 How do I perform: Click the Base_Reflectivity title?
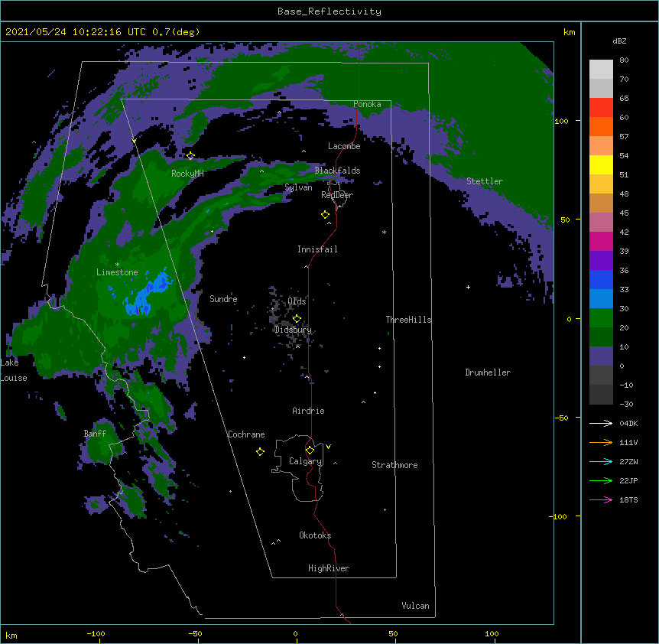pyautogui.click(x=329, y=11)
